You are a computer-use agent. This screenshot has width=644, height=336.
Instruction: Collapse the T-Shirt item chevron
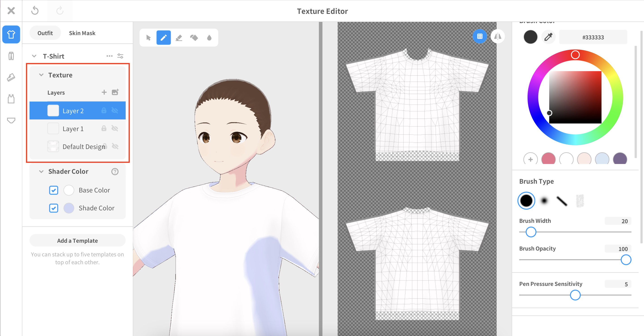pyautogui.click(x=34, y=56)
